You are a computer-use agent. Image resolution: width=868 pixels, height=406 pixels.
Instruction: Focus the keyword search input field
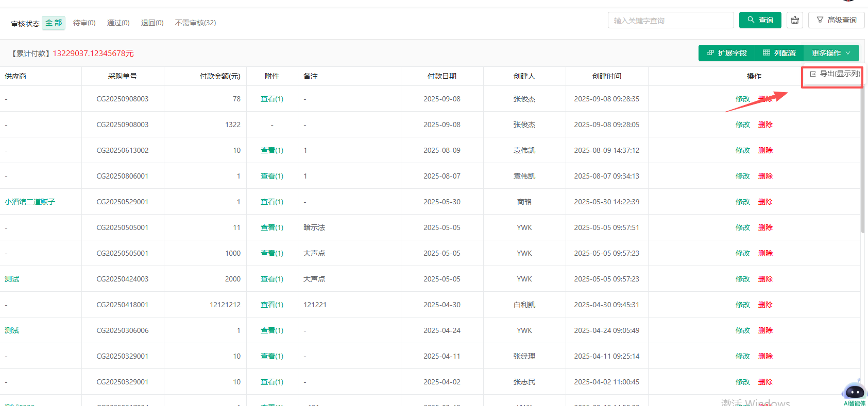[x=670, y=21]
